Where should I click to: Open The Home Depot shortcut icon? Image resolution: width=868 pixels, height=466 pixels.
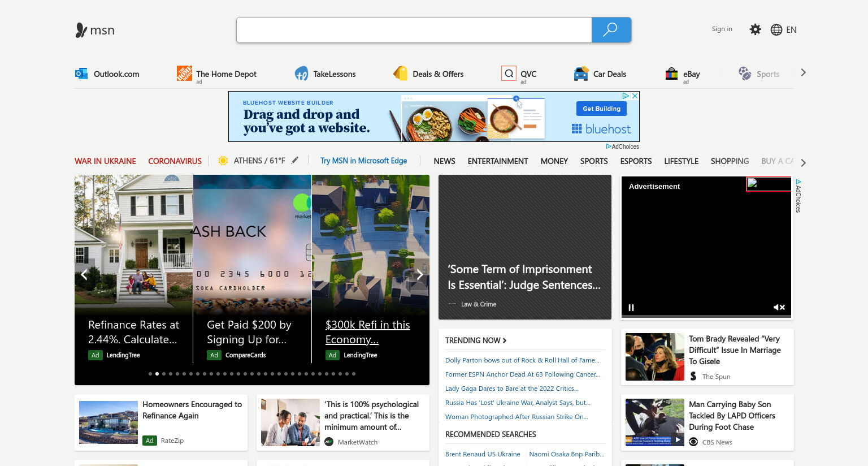point(184,73)
